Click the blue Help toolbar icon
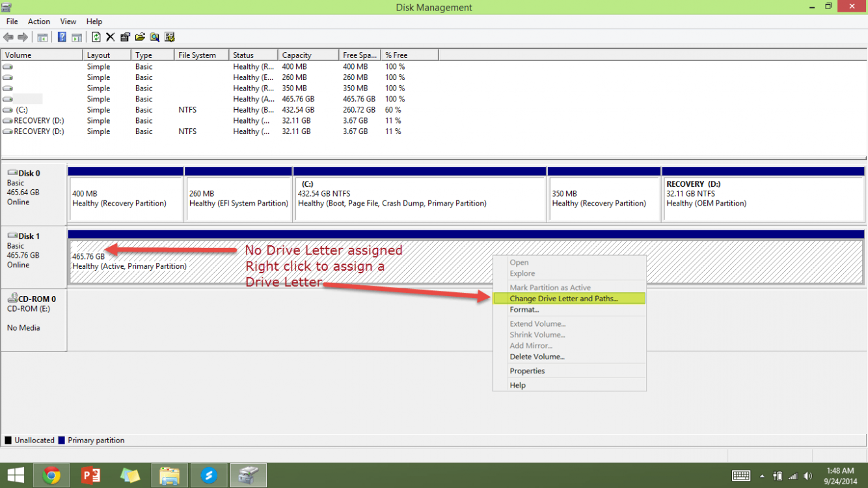The width and height of the screenshot is (868, 488). coord(62,37)
